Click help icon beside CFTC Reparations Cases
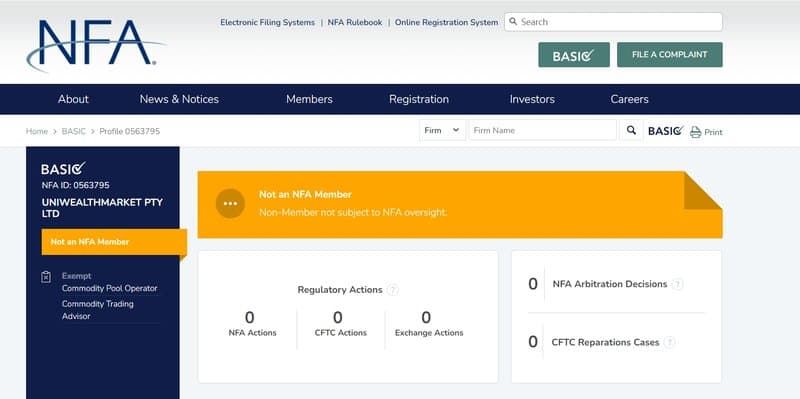The height and width of the screenshot is (399, 800). click(669, 342)
